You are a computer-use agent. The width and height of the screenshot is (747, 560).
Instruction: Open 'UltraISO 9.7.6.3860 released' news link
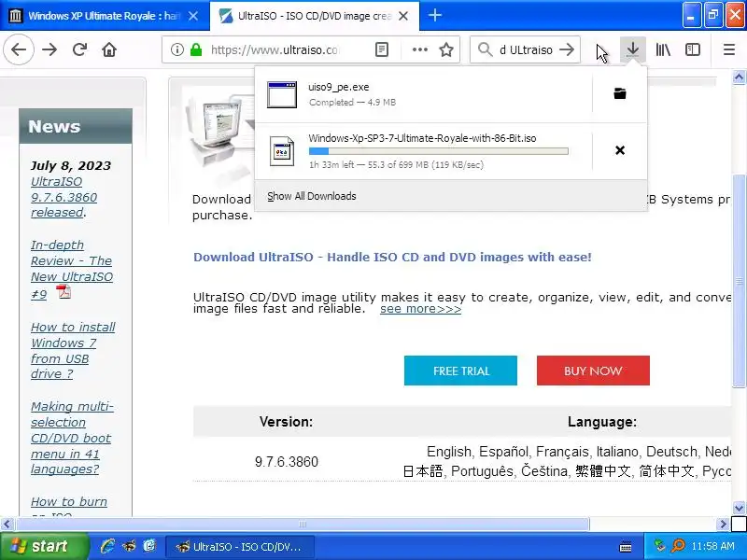(x=64, y=197)
